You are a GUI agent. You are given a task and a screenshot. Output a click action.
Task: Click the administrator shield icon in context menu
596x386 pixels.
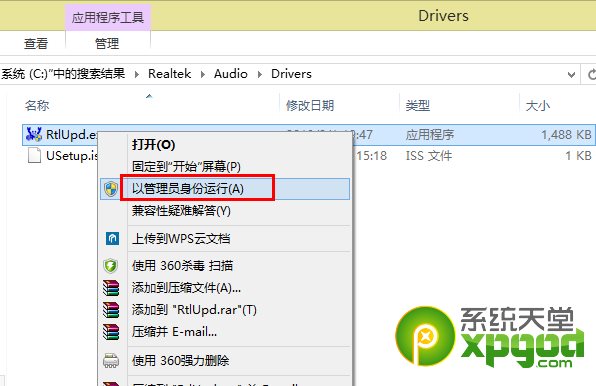[x=111, y=189]
